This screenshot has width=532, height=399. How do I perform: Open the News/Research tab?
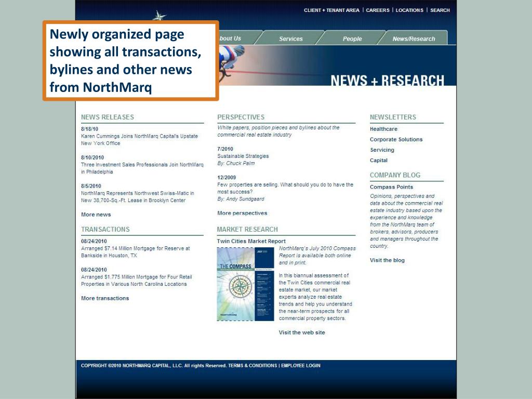[414, 38]
